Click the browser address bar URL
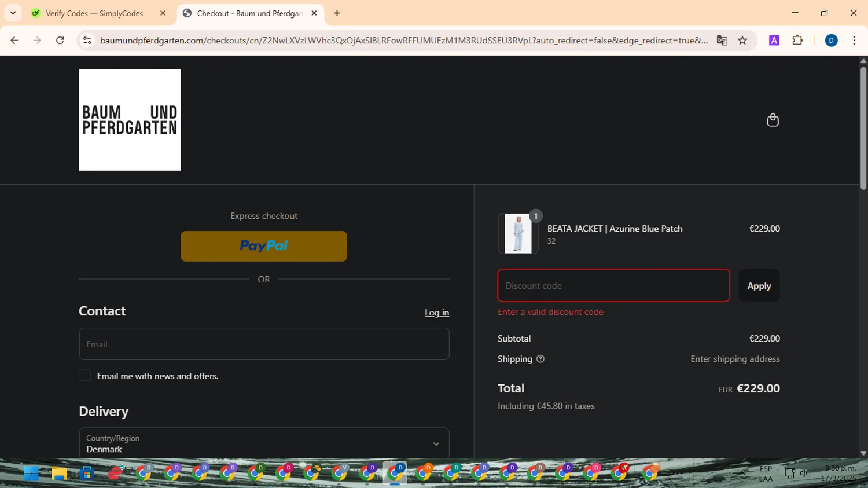868x488 pixels. point(403,41)
